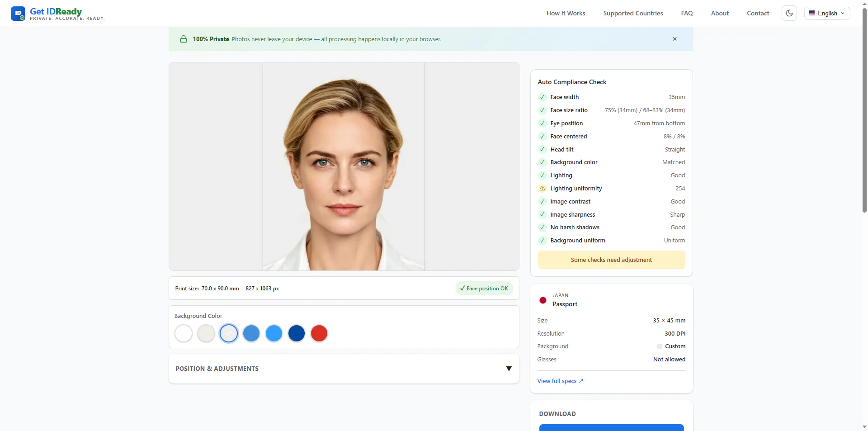Open the English language dropdown

tap(827, 13)
